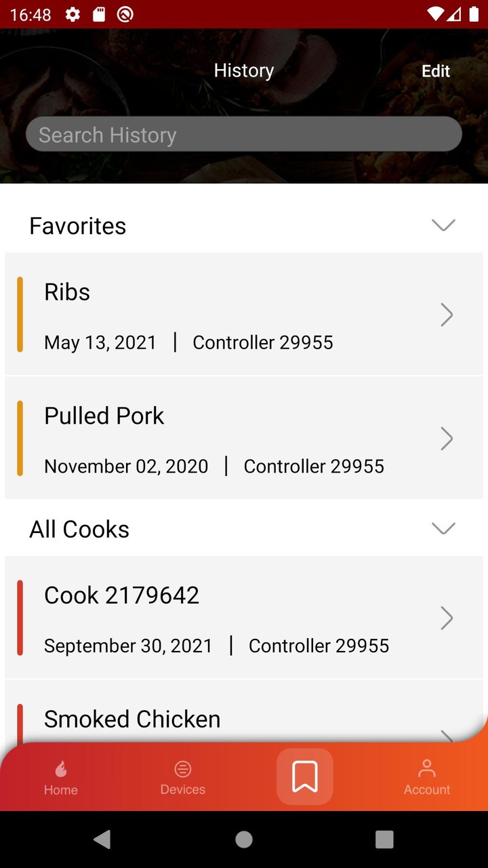Click the Search History field
This screenshot has width=488, height=868.
(244, 134)
